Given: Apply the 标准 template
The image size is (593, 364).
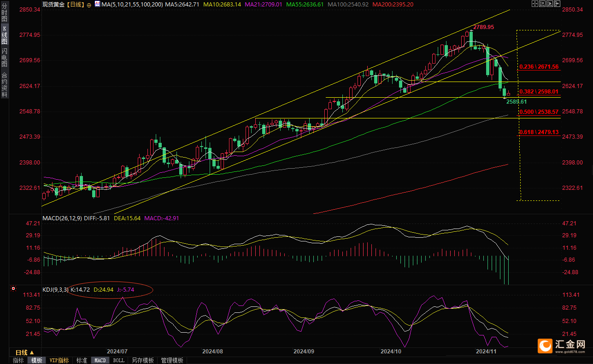Looking at the screenshot, I should (x=82, y=360).
